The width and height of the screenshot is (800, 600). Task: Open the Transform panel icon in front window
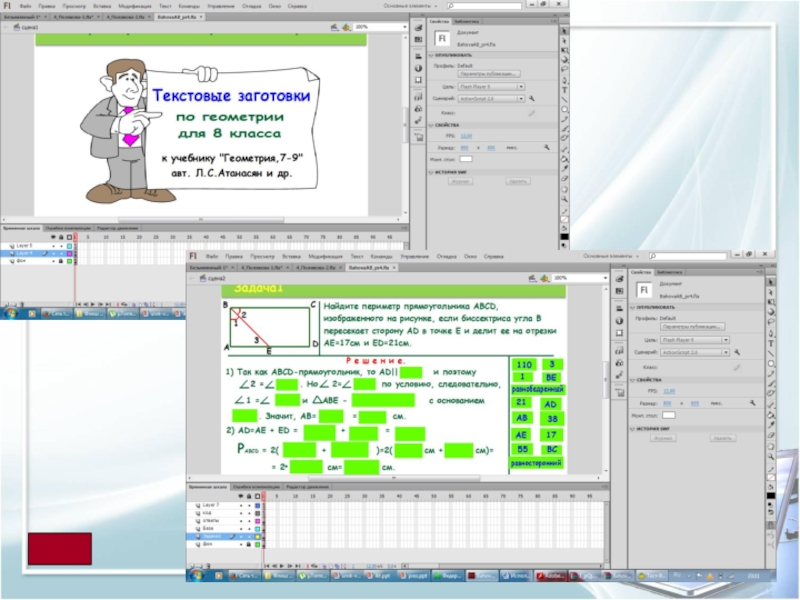[x=619, y=333]
